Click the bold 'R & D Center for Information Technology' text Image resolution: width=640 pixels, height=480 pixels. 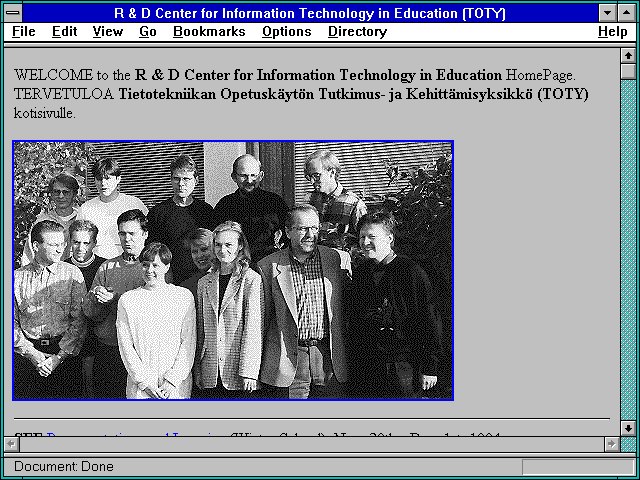point(318,75)
